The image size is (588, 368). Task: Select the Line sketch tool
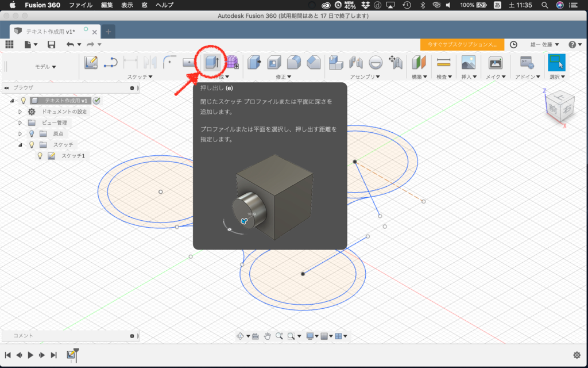pyautogui.click(x=111, y=62)
